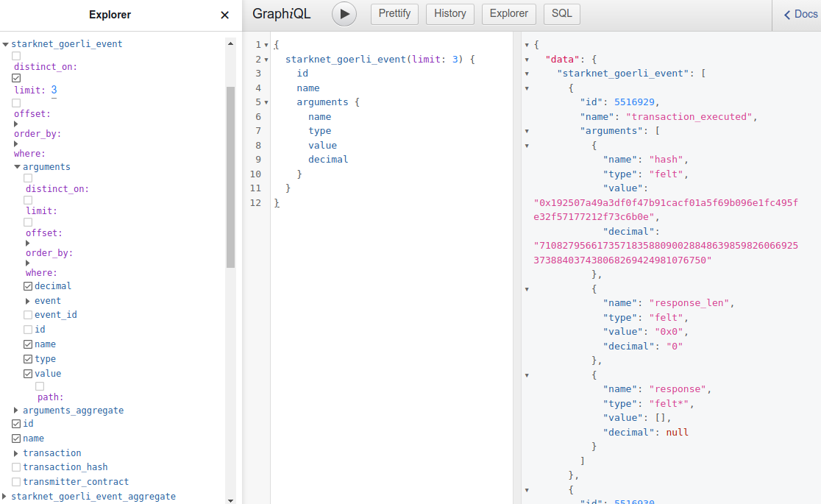Uncheck the value field checkbox

(x=28, y=374)
